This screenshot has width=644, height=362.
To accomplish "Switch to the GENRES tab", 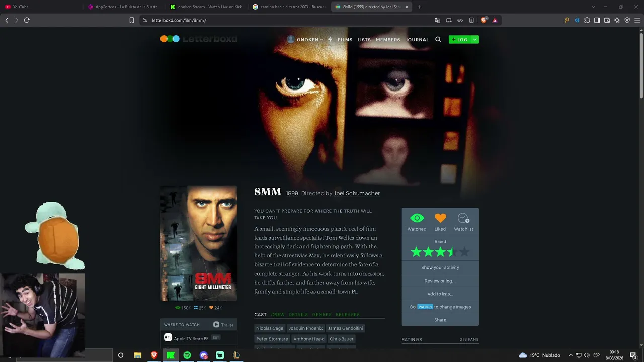I will click(321, 315).
